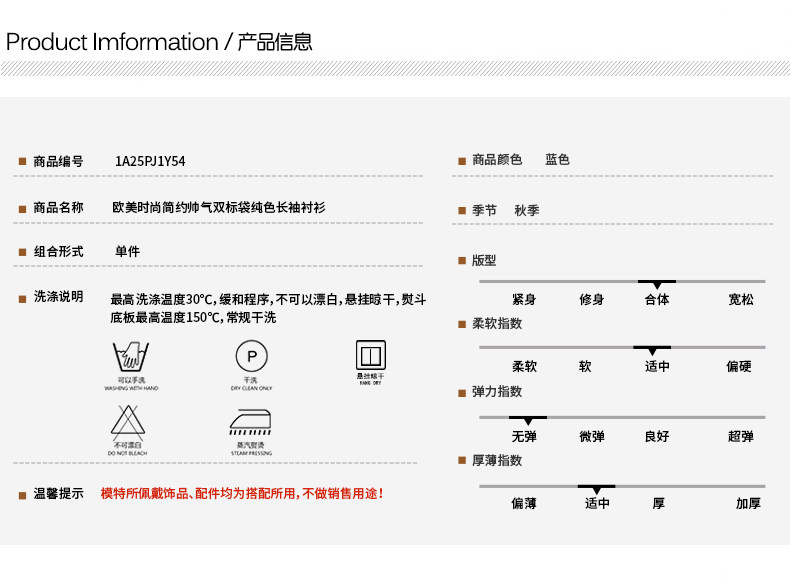The height and width of the screenshot is (584, 790).
Task: Click the do not bleach triangle icon
Action: (128, 421)
